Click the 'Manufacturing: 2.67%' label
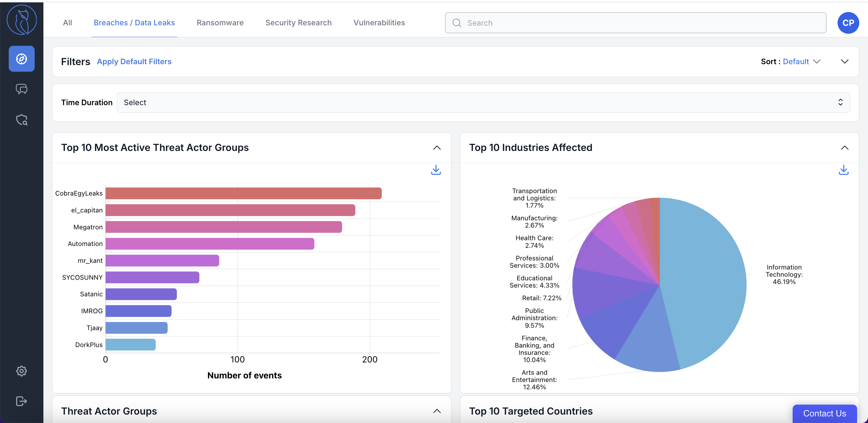The image size is (868, 423). pyautogui.click(x=534, y=222)
